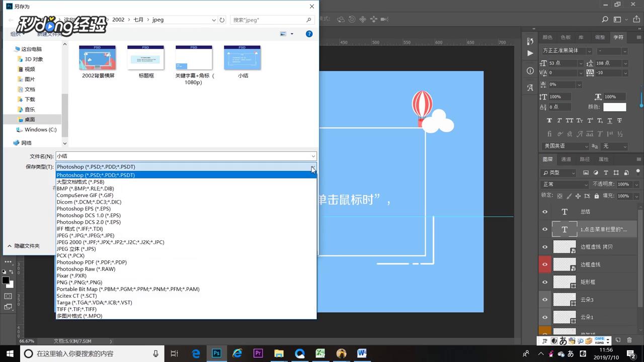Viewport: 644px width, 362px height.
Task: Apply faux italic in the Character panel
Action: (x=559, y=121)
